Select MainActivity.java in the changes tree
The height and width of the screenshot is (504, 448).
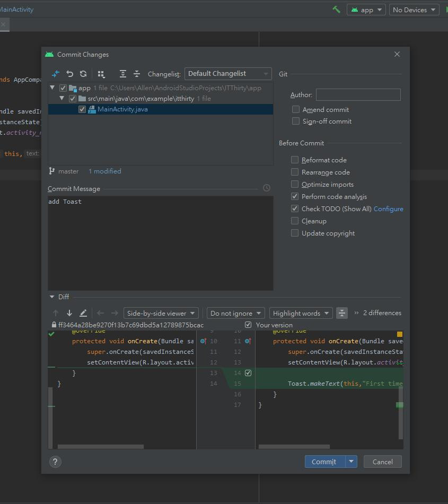[122, 109]
